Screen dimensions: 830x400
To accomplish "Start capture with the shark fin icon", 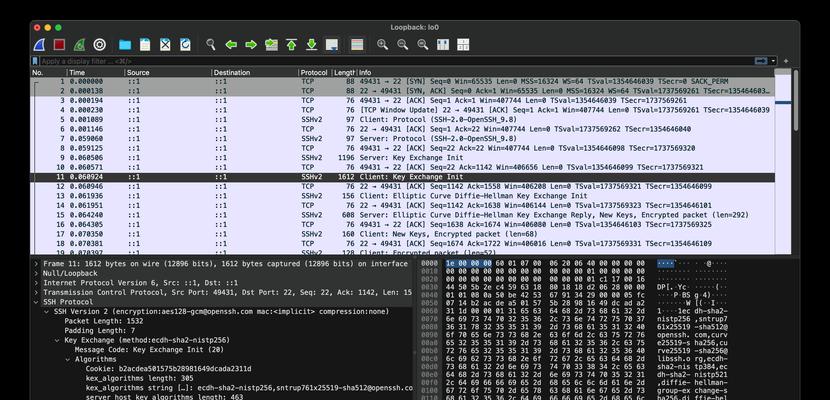I will point(39,45).
